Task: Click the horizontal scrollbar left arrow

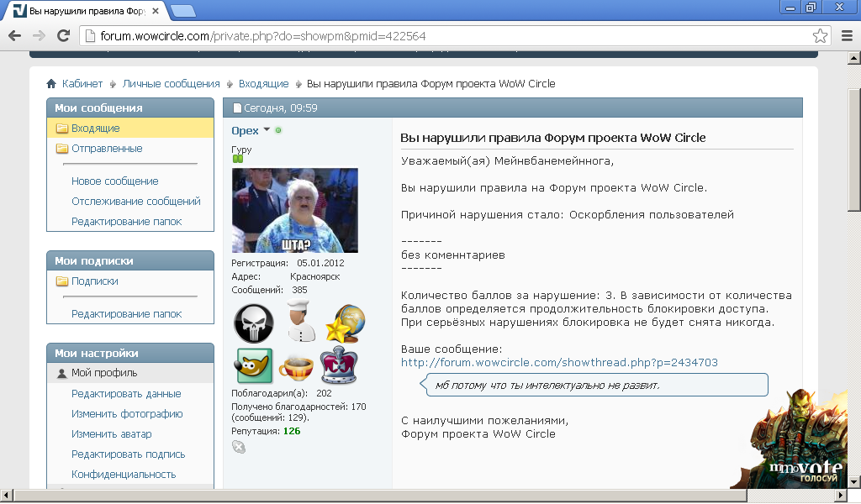Action: pyautogui.click(x=6, y=496)
